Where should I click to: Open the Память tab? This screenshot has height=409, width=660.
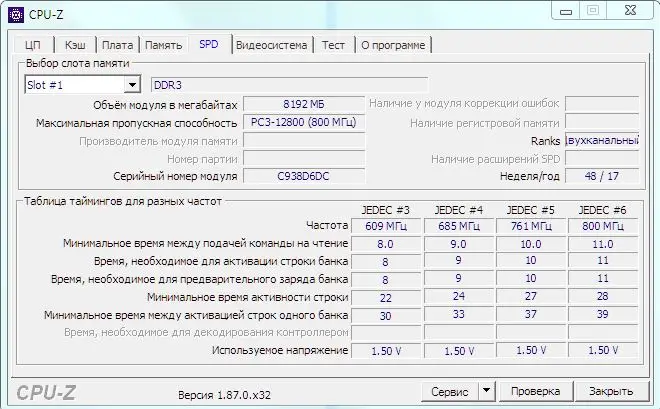tap(164, 45)
